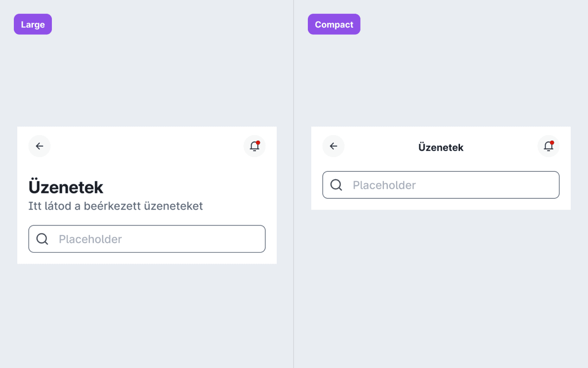
Task: Focus the Placeholder search input in Compact variant
Action: click(441, 185)
